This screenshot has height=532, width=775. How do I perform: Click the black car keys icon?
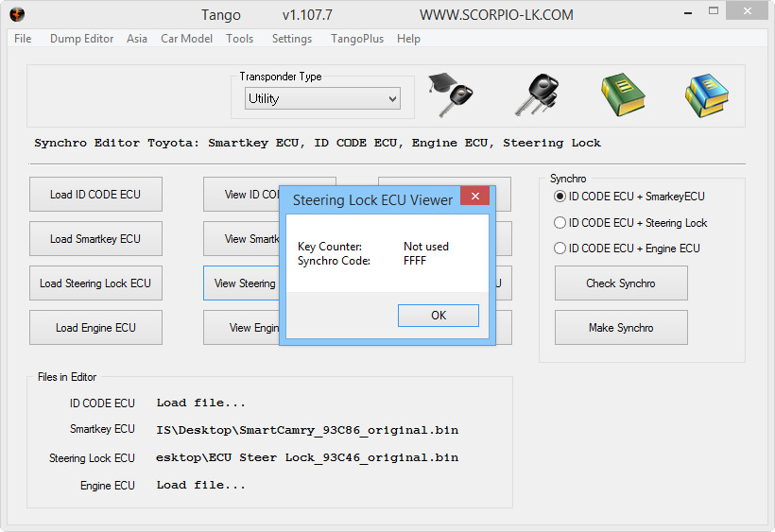point(537,94)
